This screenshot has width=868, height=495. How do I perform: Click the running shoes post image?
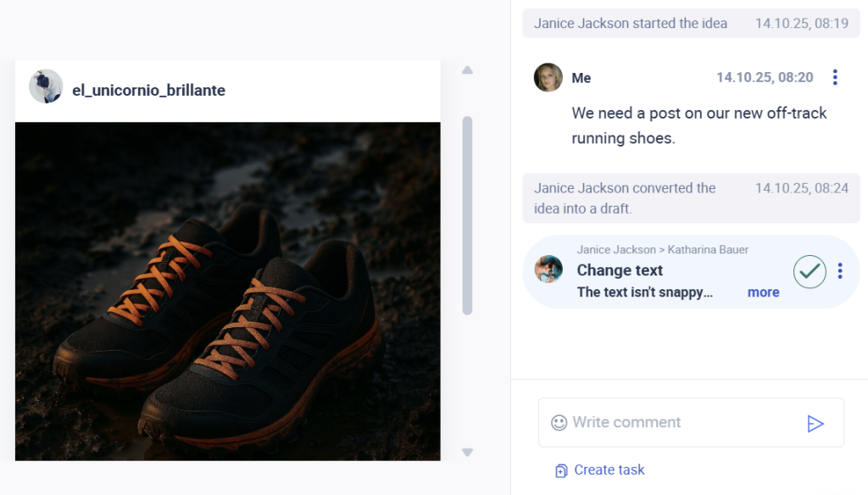[227, 291]
